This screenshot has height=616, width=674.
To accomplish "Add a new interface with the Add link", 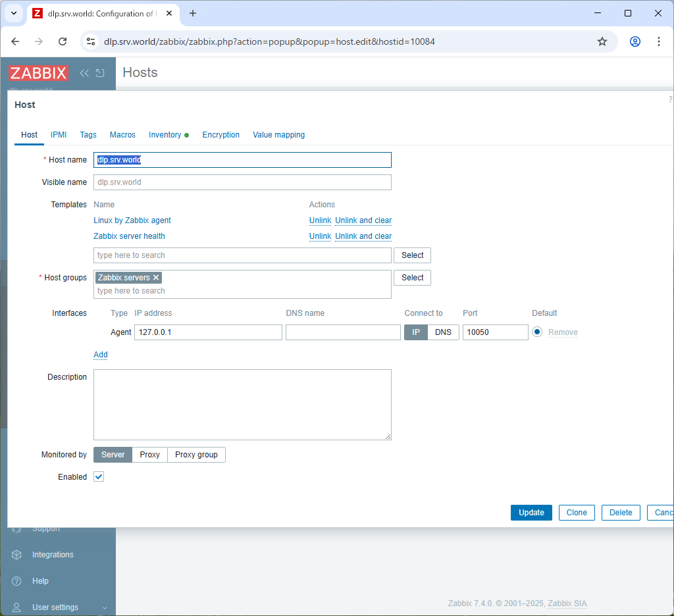I will (100, 354).
